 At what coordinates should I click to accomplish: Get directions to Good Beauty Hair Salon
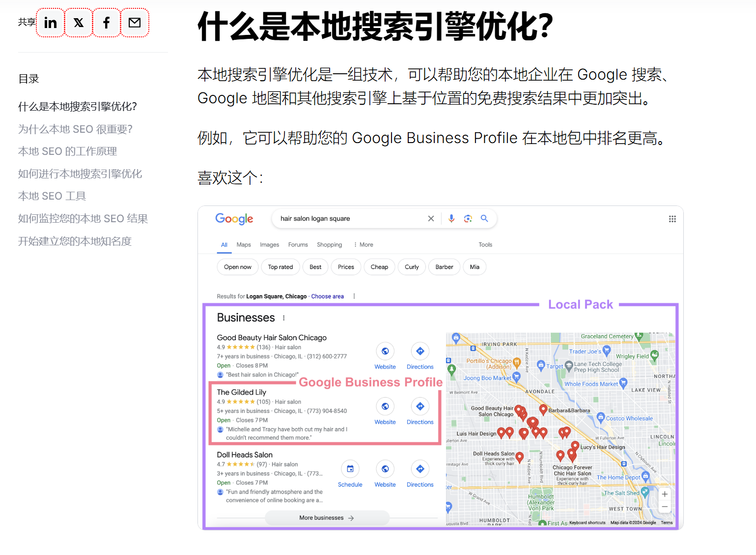[420, 351]
